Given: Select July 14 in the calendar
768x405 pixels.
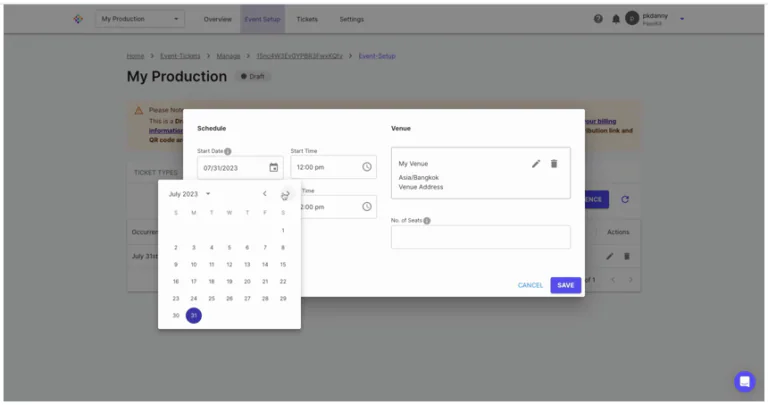Looking at the screenshot, I should coord(265,264).
